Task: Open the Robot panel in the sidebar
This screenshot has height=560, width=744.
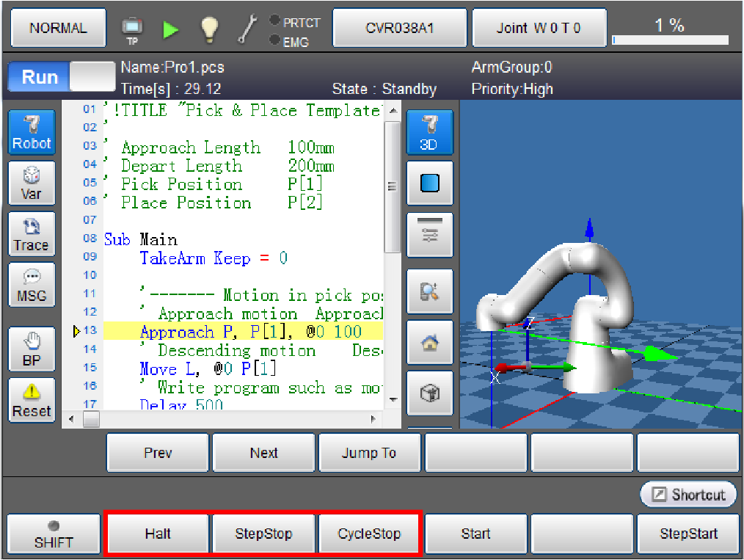Action: click(32, 132)
